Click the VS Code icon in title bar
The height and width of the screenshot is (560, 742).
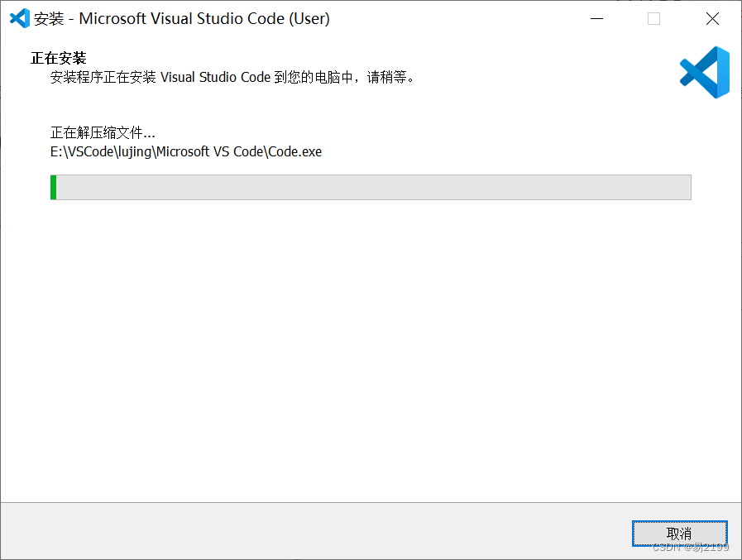tap(19, 18)
